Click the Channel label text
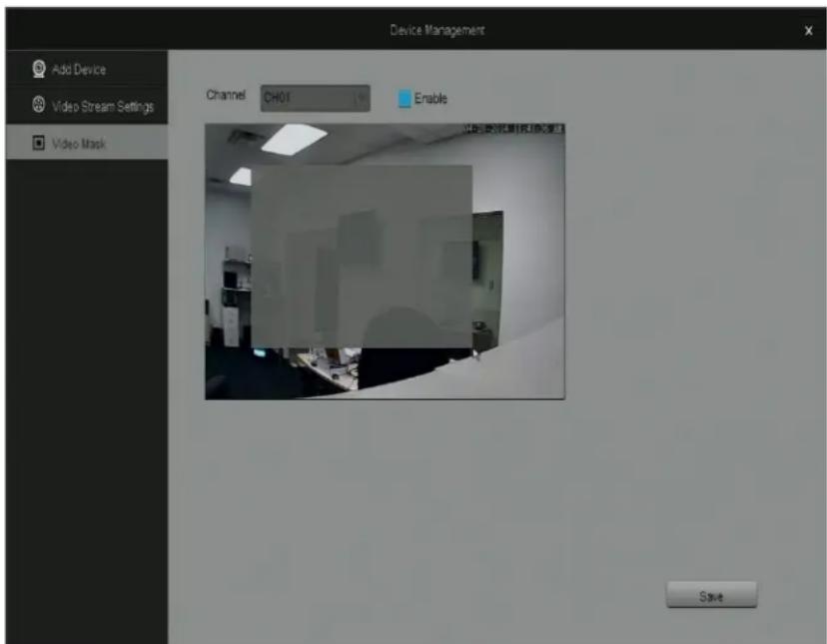Image resolution: width=827 pixels, height=644 pixels. 226,95
